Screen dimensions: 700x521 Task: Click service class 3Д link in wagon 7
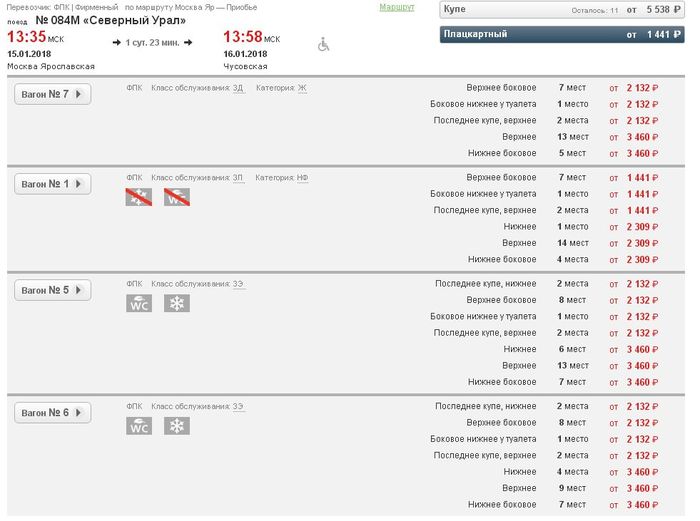point(237,88)
